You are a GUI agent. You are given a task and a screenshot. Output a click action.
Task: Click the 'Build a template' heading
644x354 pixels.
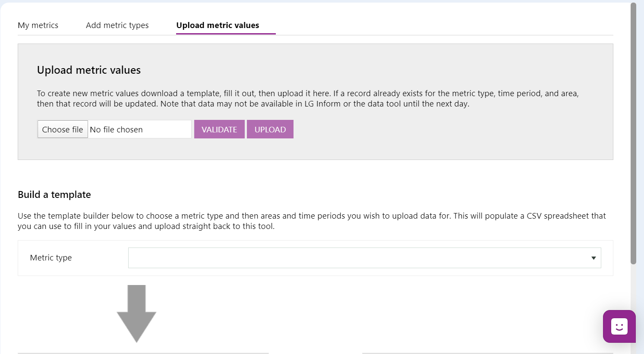[x=54, y=194]
